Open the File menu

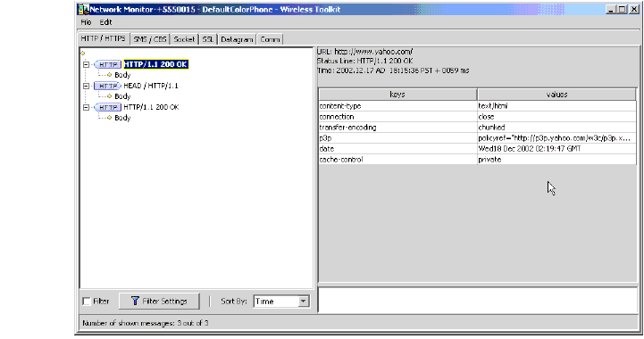[x=86, y=22]
